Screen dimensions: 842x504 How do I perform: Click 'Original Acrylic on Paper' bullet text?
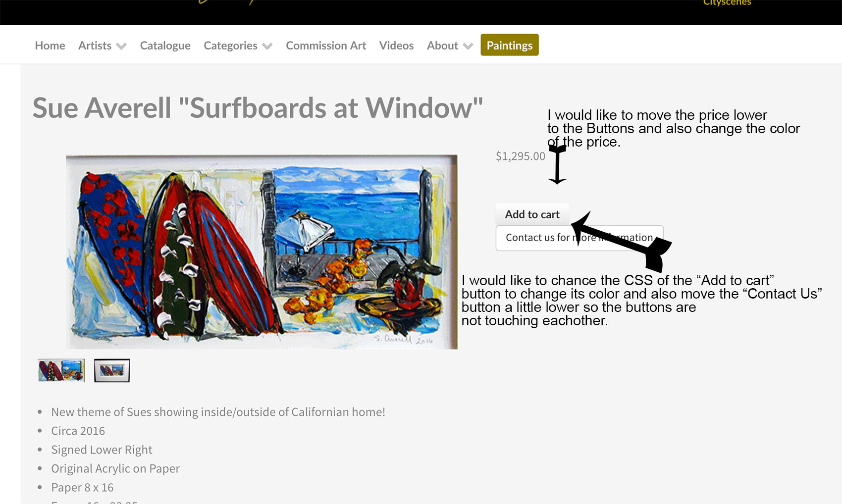point(115,468)
